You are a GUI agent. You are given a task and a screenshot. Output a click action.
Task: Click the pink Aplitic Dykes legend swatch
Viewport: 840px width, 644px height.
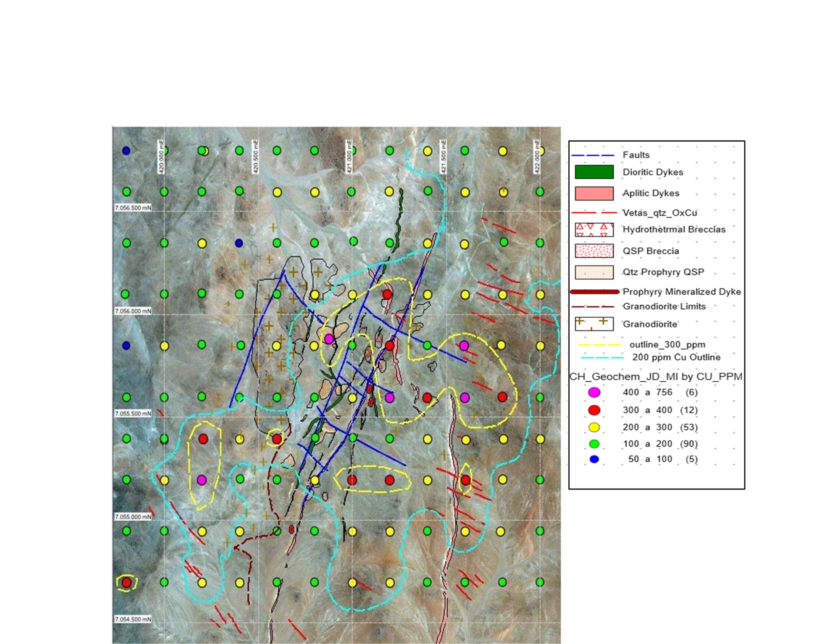(594, 193)
